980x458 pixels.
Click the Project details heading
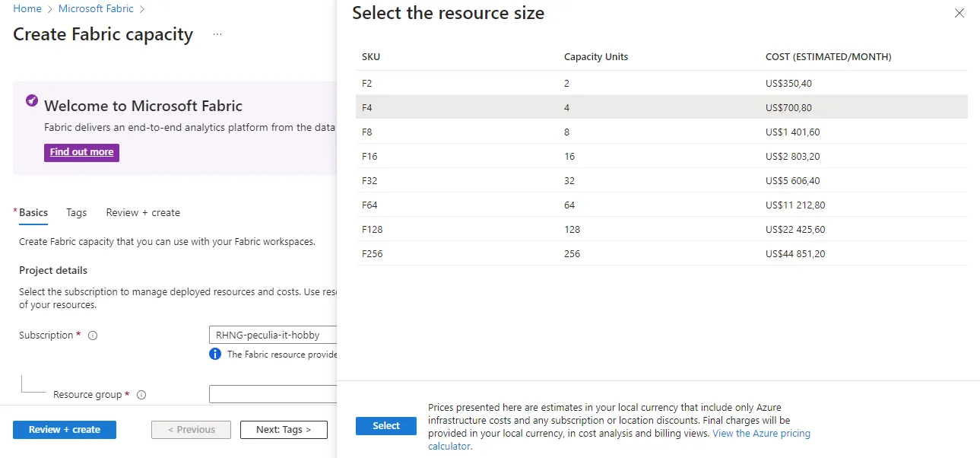tap(53, 271)
